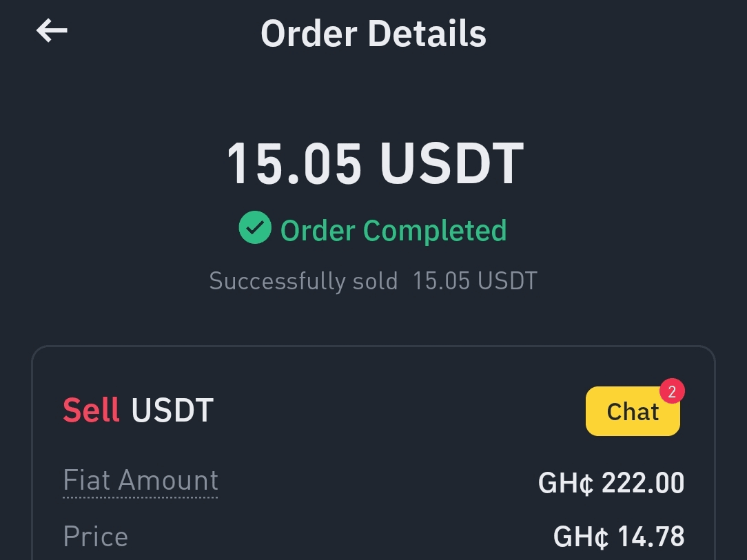Tap the large 15.05 number in the heading

tap(294, 164)
